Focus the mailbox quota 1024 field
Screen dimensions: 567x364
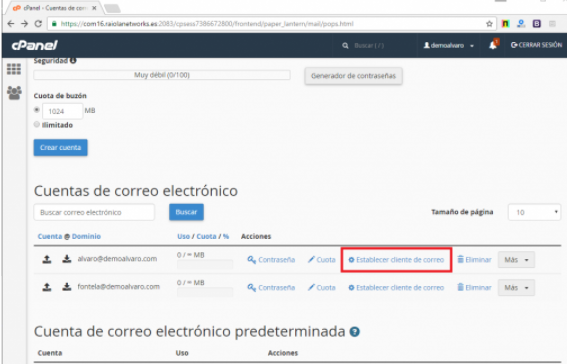click(62, 111)
